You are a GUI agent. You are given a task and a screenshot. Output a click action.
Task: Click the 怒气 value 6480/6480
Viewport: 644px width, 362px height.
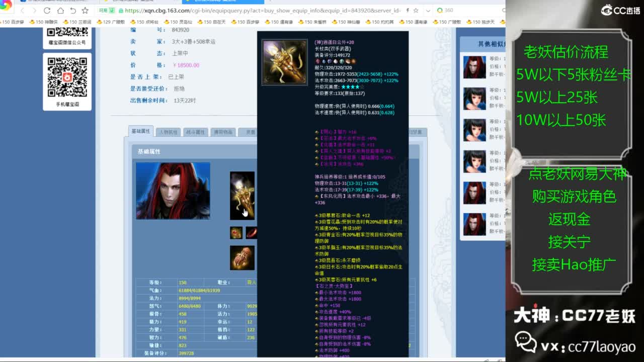coord(190,306)
